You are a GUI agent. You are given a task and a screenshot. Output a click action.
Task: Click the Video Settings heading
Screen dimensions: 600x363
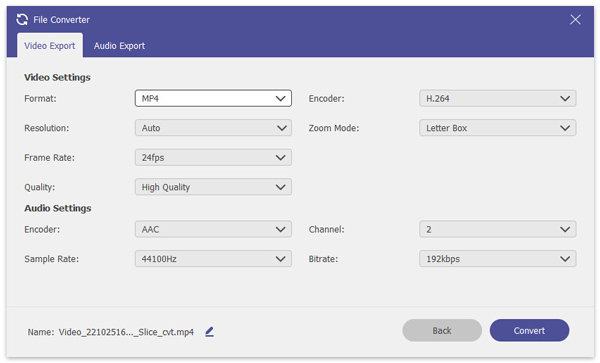(57, 77)
